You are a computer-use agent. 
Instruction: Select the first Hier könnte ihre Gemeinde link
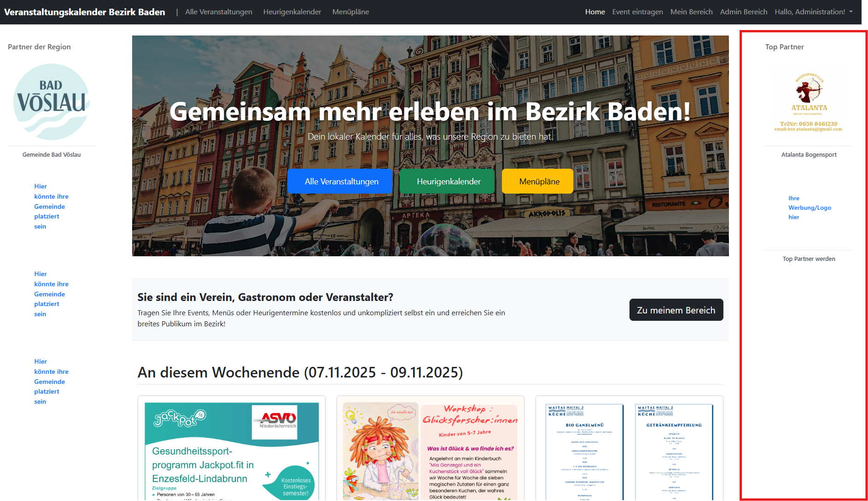coord(51,206)
